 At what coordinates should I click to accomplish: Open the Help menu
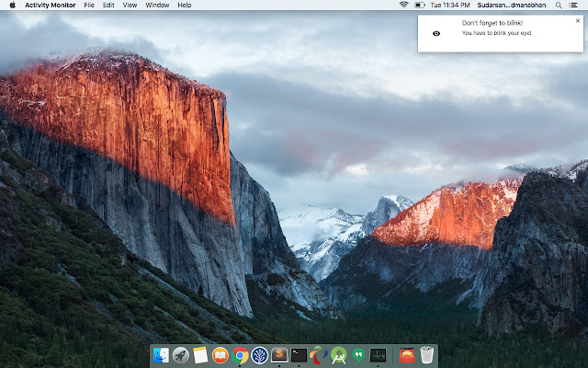point(185,5)
